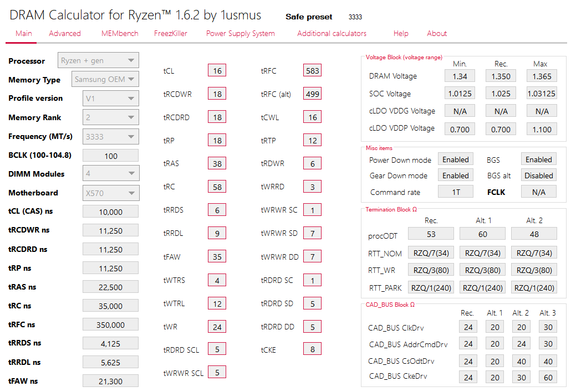Click the FCLK N/A field
This screenshot has height=392, width=571.
tap(539, 192)
